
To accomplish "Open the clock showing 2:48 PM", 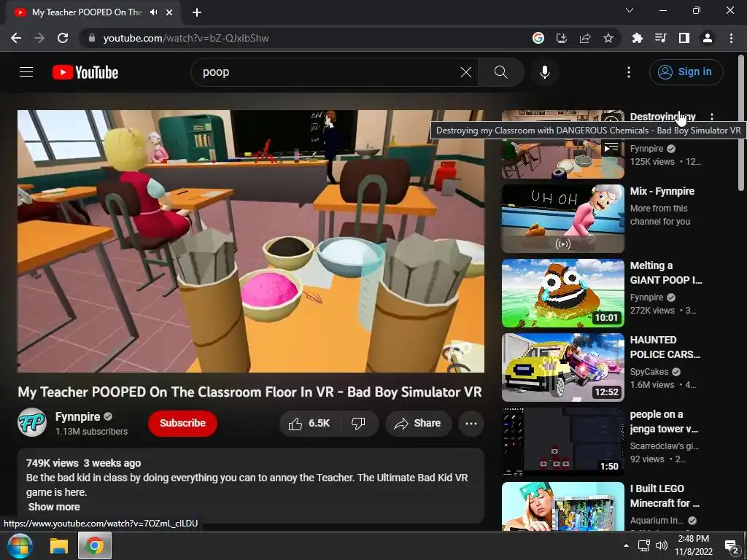I will (694, 545).
